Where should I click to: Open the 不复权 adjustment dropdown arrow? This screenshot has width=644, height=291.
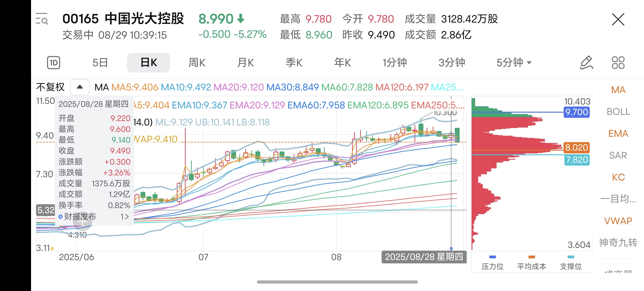pyautogui.click(x=80, y=87)
